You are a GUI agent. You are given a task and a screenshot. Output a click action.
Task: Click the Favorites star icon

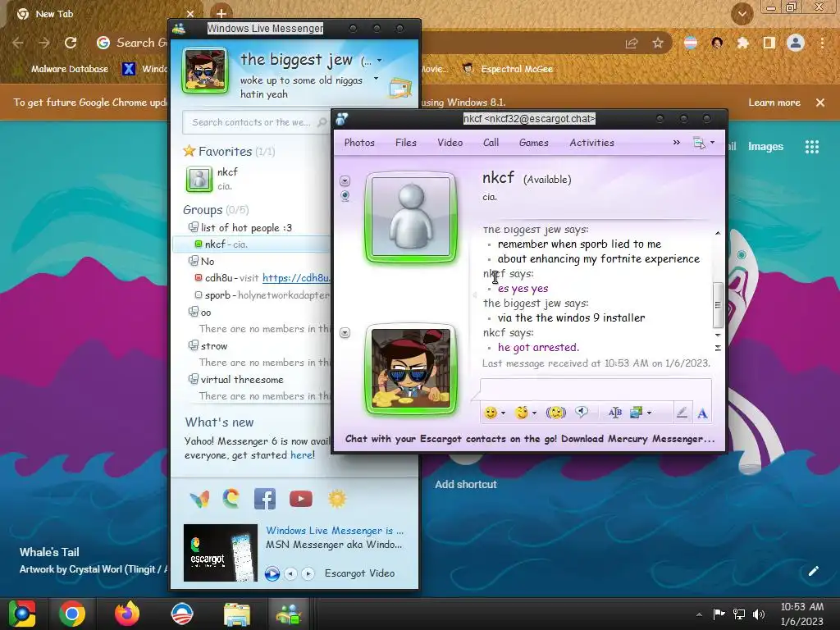click(x=189, y=151)
